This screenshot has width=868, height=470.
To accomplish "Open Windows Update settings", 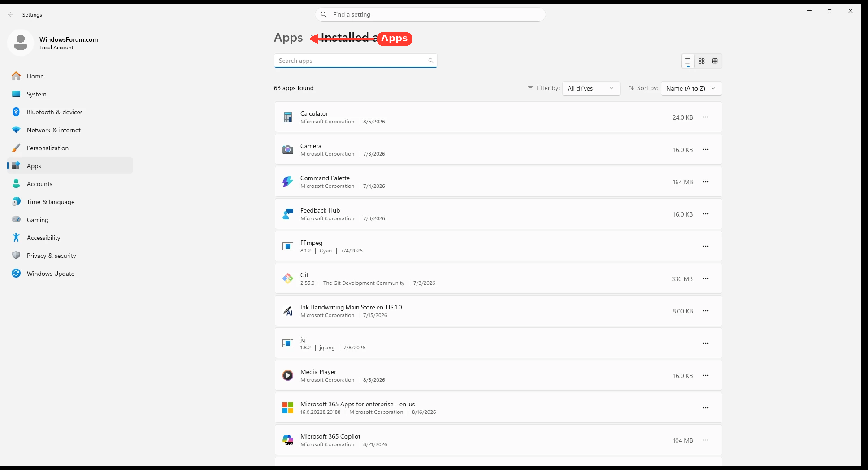I will [70, 274].
